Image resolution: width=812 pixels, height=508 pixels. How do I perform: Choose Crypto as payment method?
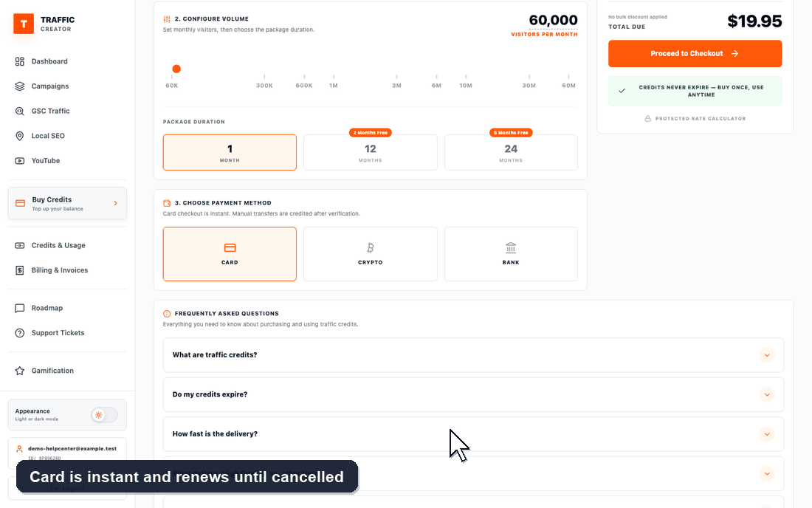(371, 254)
